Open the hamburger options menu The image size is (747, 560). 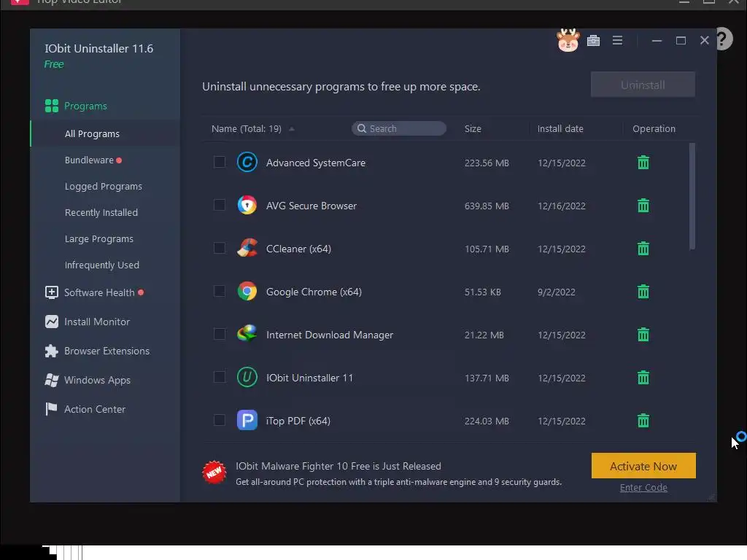click(617, 41)
